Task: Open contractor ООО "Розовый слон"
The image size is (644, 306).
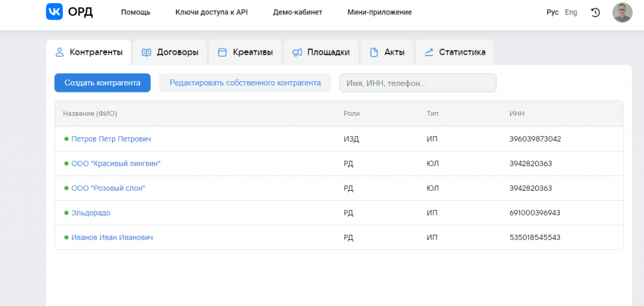Action: 108,188
